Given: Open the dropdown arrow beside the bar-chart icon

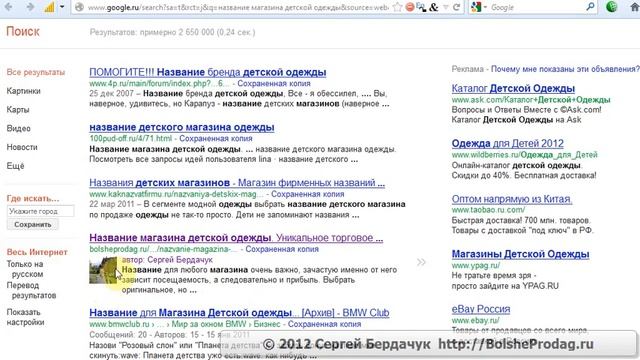Looking at the screenshot, I should (62, 7).
